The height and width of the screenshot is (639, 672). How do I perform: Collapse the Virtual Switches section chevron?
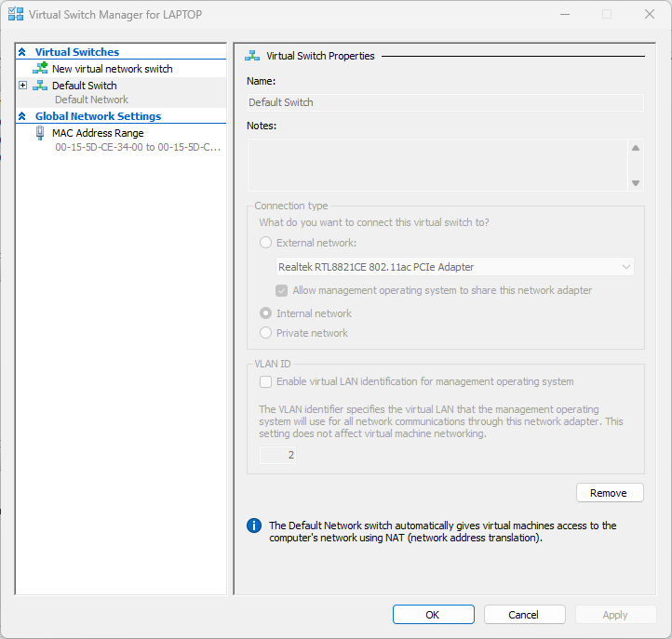click(22, 52)
